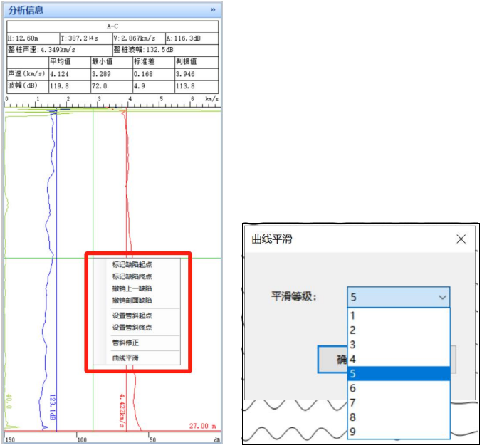Select 标记缺陷终点 in the context menu
The image size is (482, 448).
132,276
